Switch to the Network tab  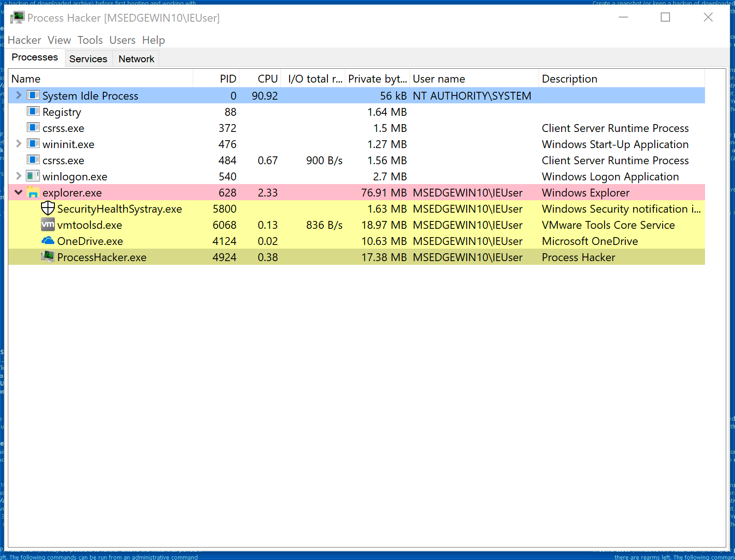tap(136, 59)
